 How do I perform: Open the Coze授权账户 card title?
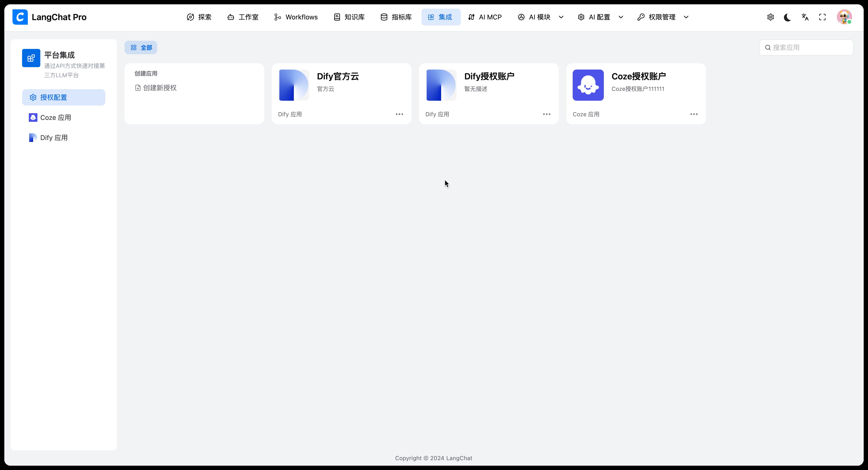tap(639, 76)
